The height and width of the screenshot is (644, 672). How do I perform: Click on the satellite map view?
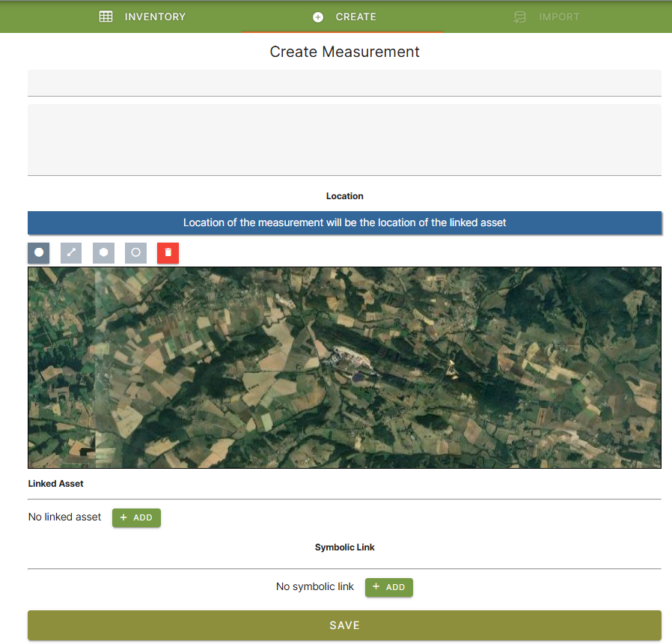coord(344,368)
